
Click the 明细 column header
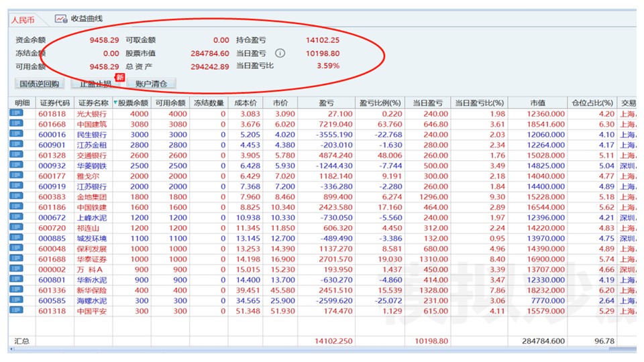click(x=22, y=103)
